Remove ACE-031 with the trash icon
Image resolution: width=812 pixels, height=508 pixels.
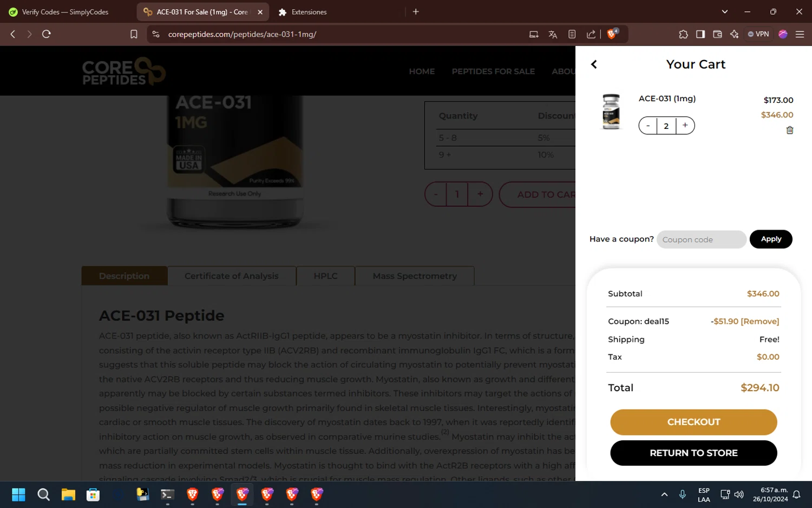coord(790,130)
